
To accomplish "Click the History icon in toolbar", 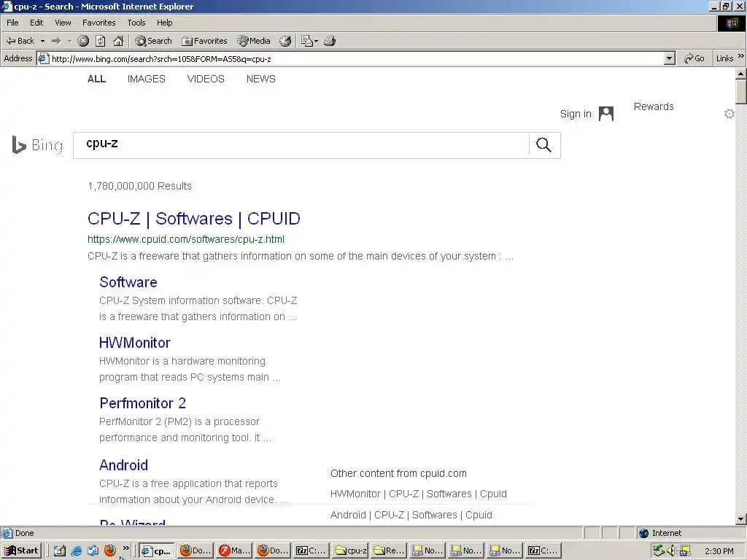I will pyautogui.click(x=285, y=41).
